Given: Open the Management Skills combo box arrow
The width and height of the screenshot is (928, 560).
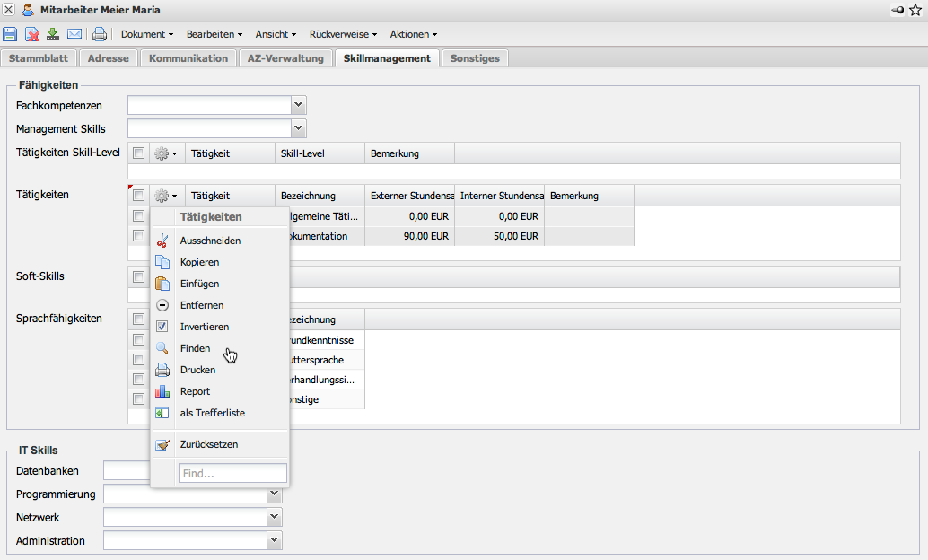Looking at the screenshot, I should 299,128.
